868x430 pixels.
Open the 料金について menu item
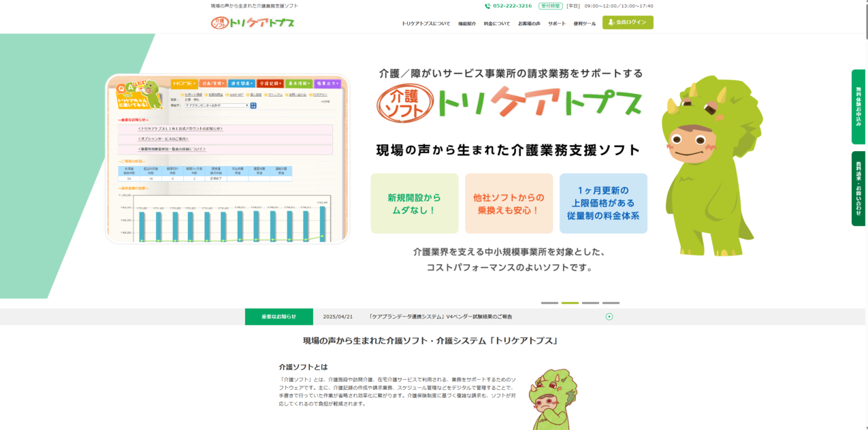497,23
